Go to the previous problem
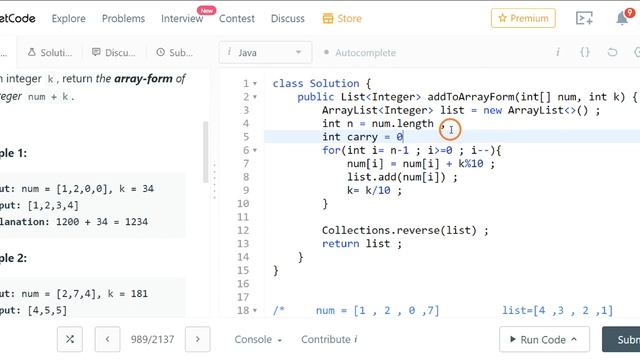Viewport: 640px width, 360px height. 107,339
